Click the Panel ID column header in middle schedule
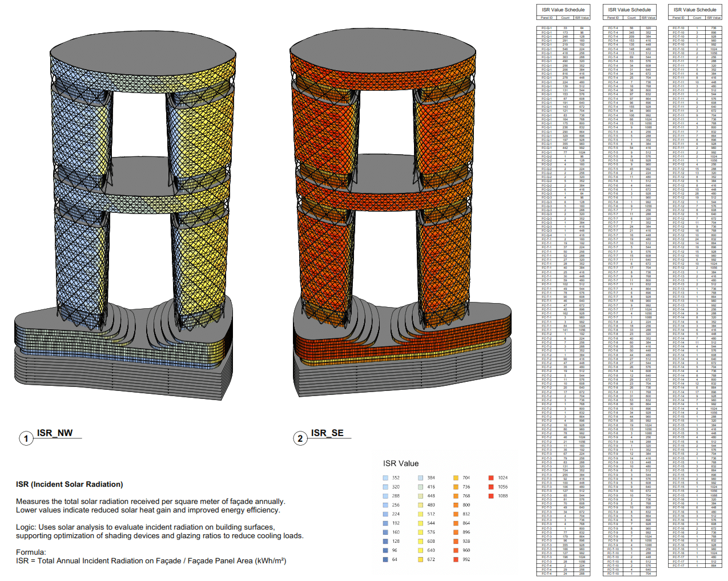Viewport: 728px width, 581px height. pos(614,17)
